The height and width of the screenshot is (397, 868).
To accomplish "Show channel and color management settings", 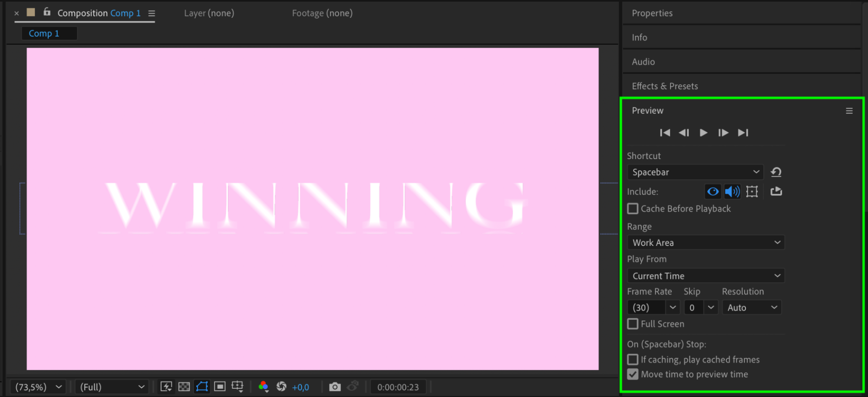I will tap(263, 387).
